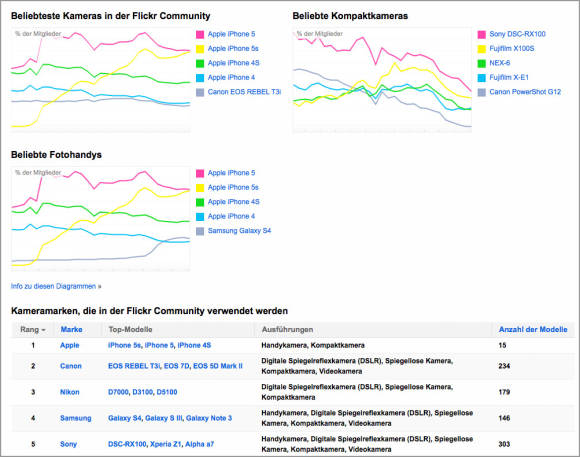Image resolution: width=580 pixels, height=457 pixels.
Task: Open the Xperia Z1 model link
Action: (x=165, y=444)
